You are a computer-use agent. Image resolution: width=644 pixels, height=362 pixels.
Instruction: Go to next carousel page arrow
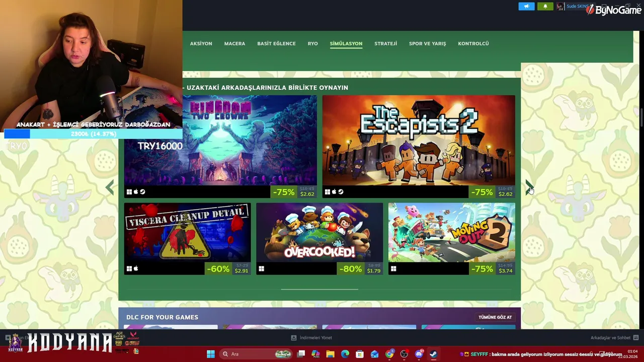[x=529, y=188]
